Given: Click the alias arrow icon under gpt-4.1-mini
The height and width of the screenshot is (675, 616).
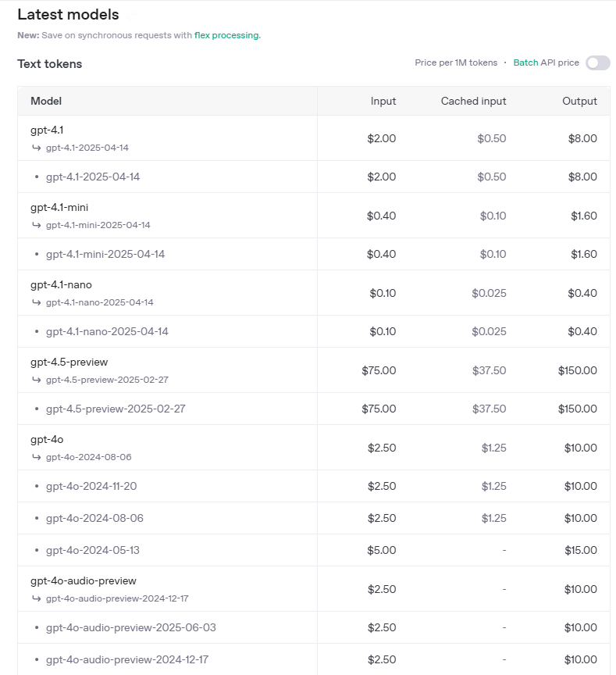Looking at the screenshot, I should 37,225.
